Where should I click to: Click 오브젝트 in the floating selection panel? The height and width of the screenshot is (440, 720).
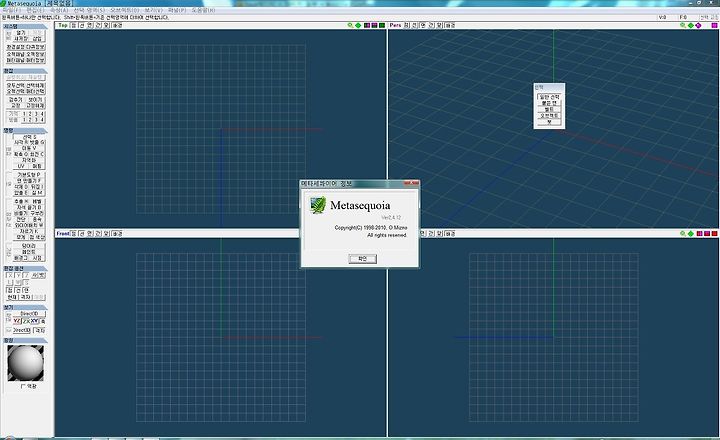tap(549, 116)
